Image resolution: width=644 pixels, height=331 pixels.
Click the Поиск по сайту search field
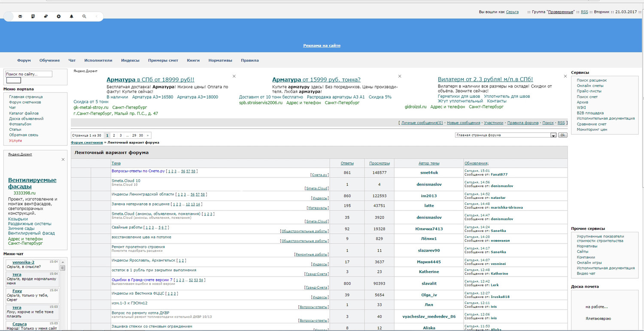(x=29, y=74)
